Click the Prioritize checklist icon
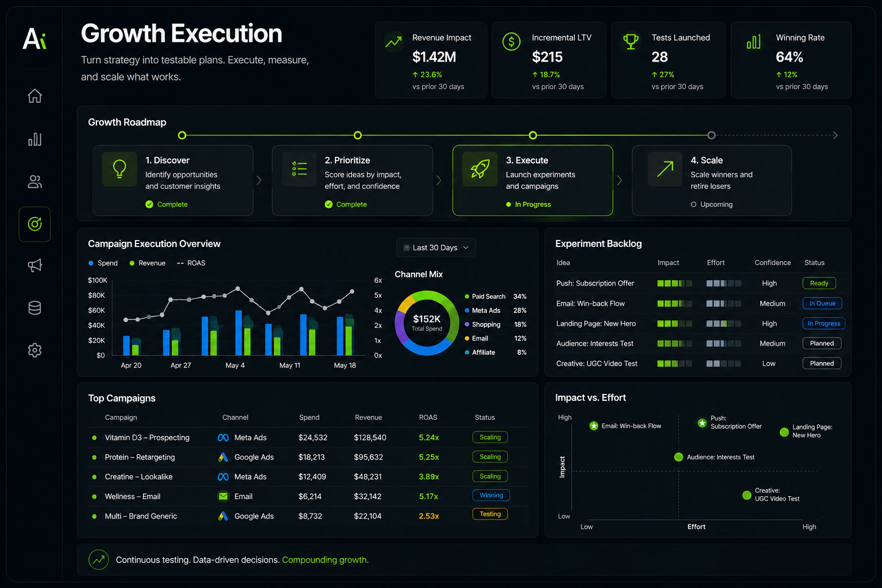882x588 pixels. (299, 169)
